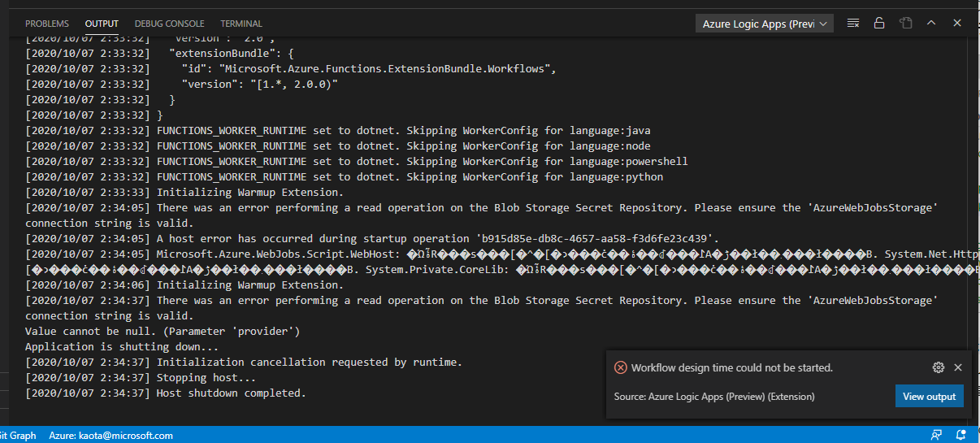
Task: Open the notification gear settings
Action: point(939,367)
